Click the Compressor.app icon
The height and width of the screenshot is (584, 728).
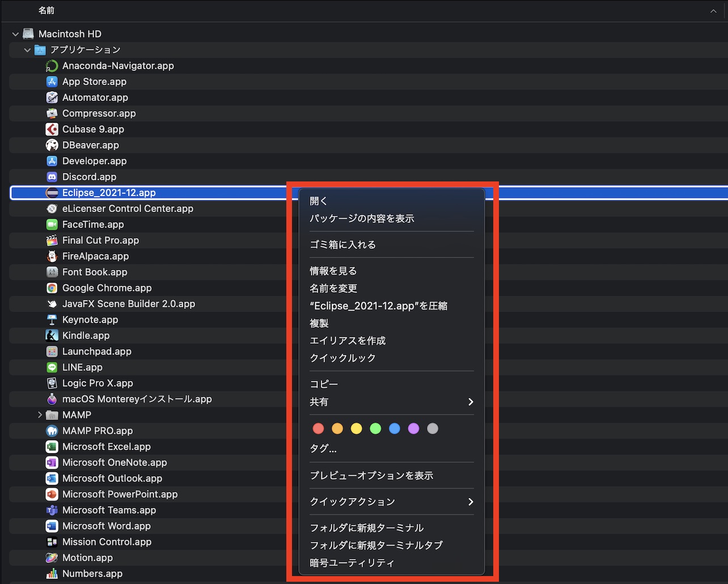click(52, 113)
